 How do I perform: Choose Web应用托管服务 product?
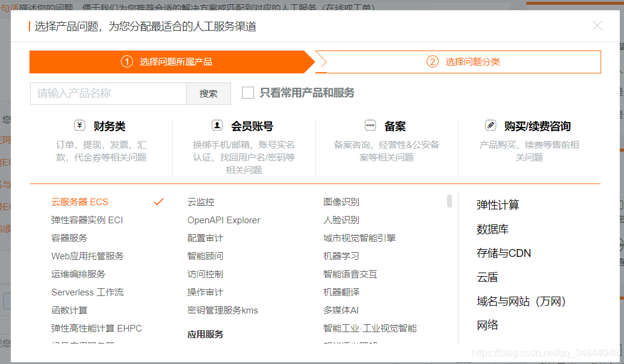(x=87, y=256)
